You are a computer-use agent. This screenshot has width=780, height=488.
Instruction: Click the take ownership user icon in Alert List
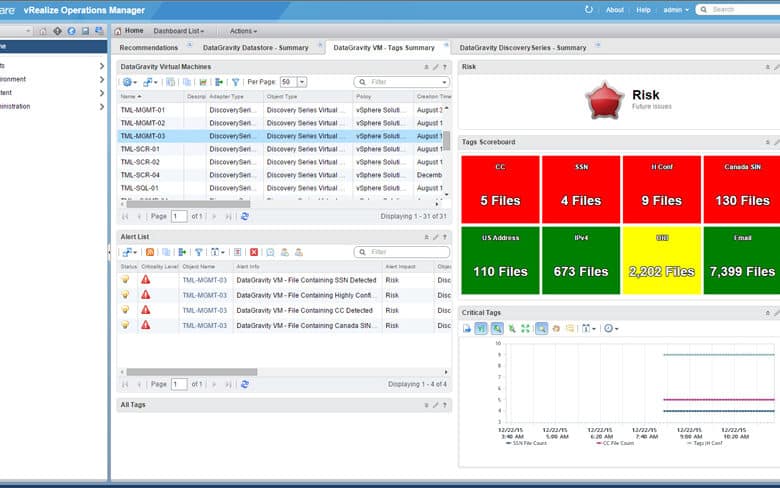click(x=285, y=252)
